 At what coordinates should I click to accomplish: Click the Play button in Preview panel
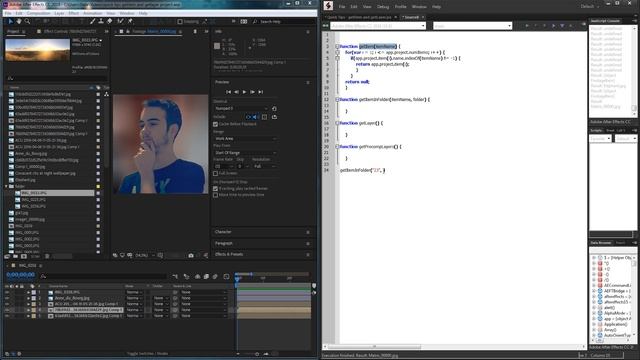(244, 92)
